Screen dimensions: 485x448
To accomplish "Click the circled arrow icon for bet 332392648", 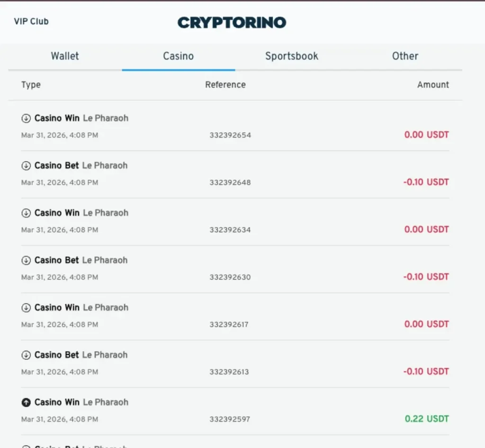I will [26, 165].
